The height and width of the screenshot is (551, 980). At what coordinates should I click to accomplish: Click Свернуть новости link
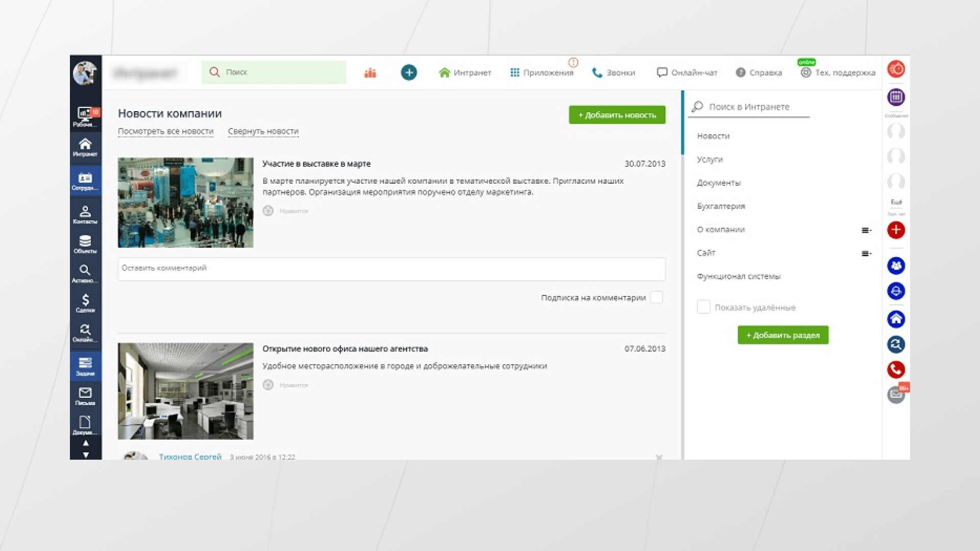[x=263, y=131]
